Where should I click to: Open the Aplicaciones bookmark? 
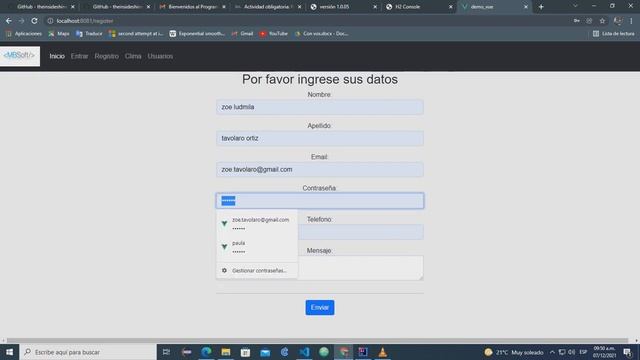click(x=24, y=34)
